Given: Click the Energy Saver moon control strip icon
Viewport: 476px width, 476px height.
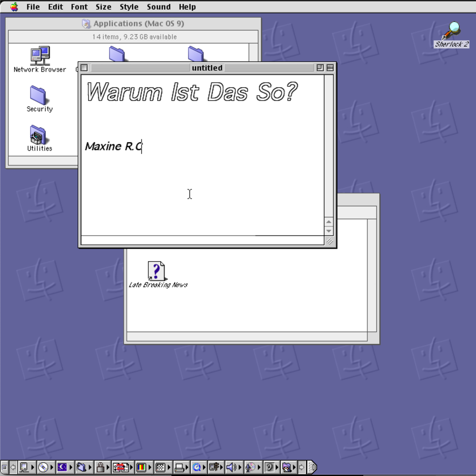Looking at the screenshot, I should (x=62, y=467).
